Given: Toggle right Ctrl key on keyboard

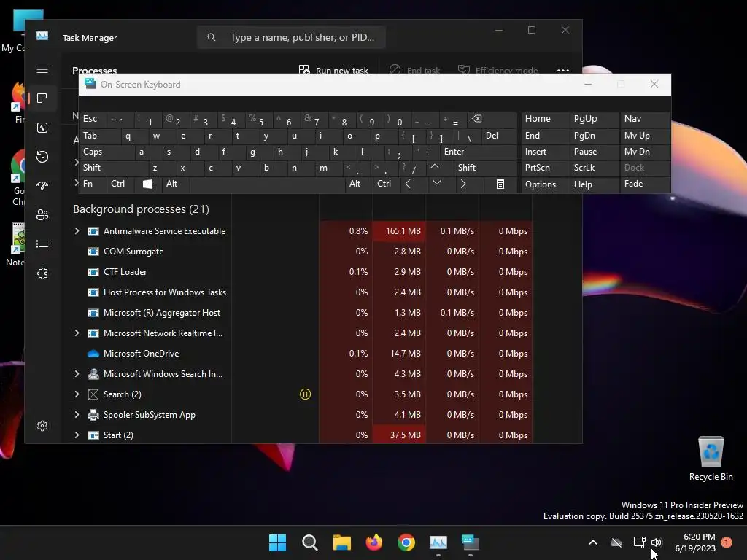Looking at the screenshot, I should pos(386,184).
